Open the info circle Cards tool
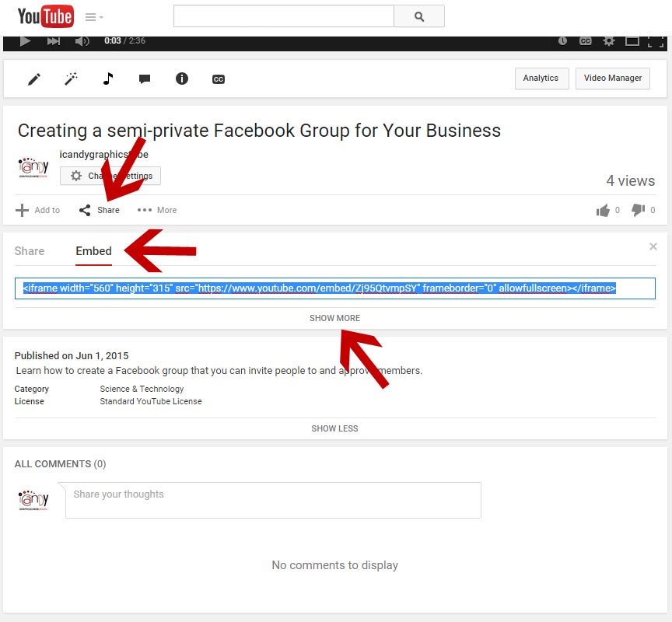This screenshot has width=672, height=622. coord(182,79)
